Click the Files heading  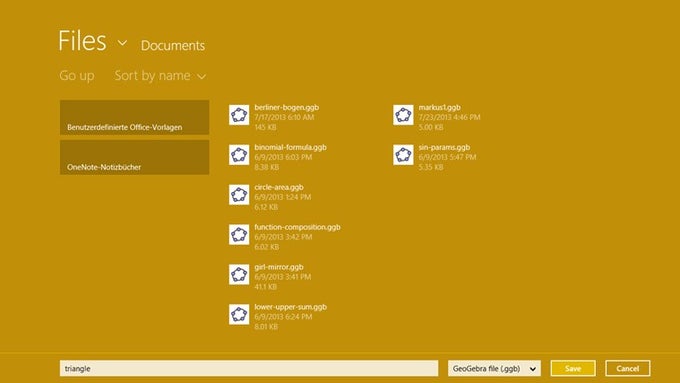tap(82, 41)
